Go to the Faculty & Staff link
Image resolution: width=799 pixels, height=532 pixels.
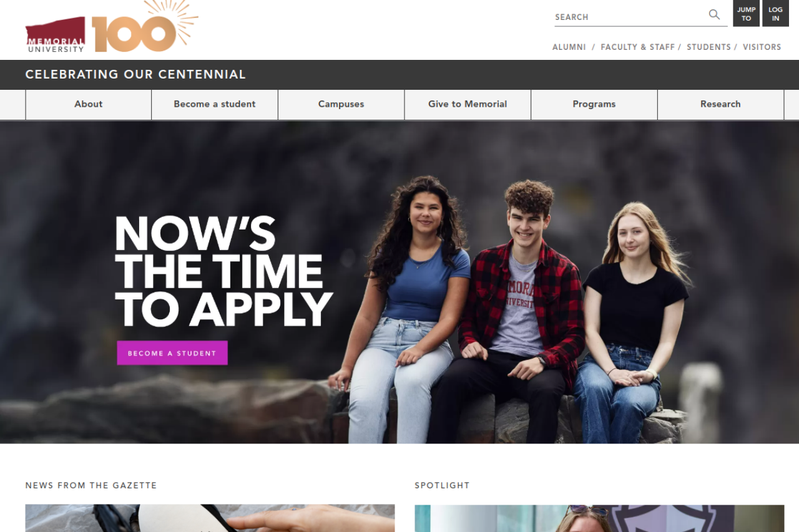coord(637,47)
